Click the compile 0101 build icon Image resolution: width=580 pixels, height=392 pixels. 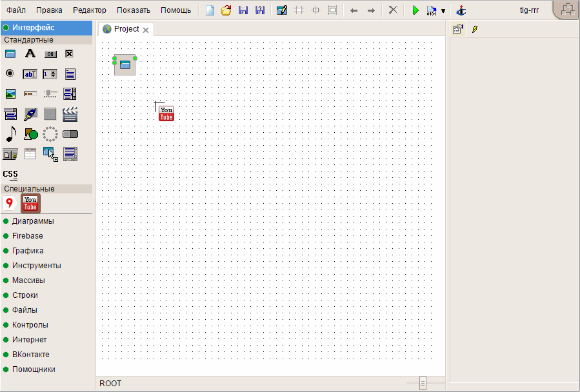pos(432,10)
